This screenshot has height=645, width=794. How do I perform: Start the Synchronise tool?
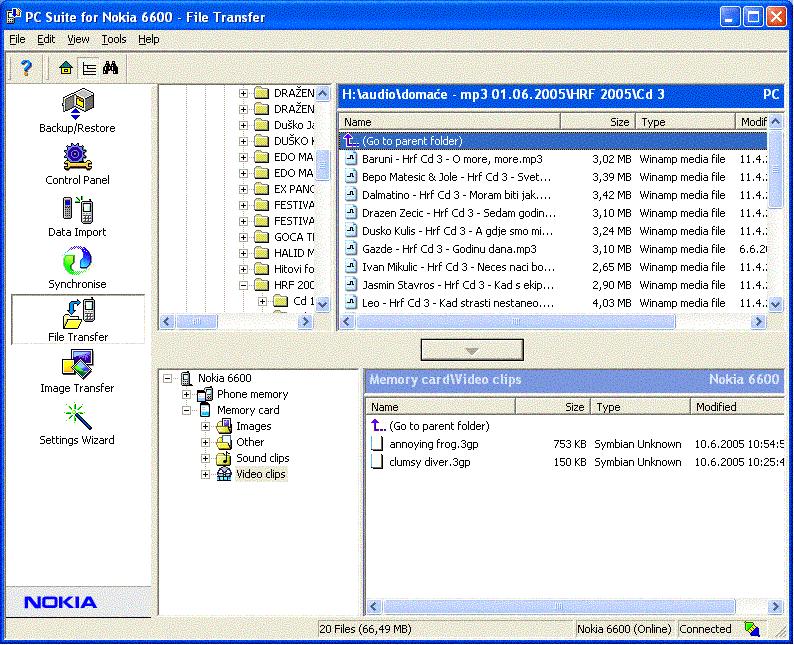tap(77, 266)
